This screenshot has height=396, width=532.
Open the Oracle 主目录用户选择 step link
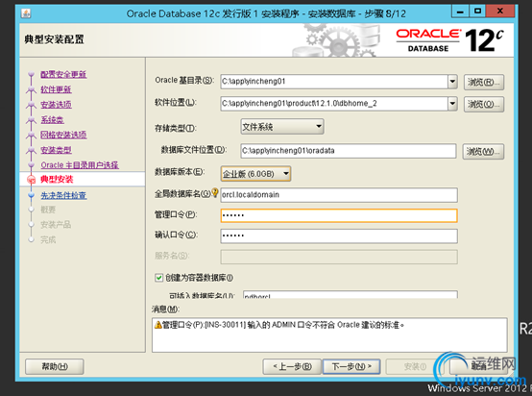[80, 165]
